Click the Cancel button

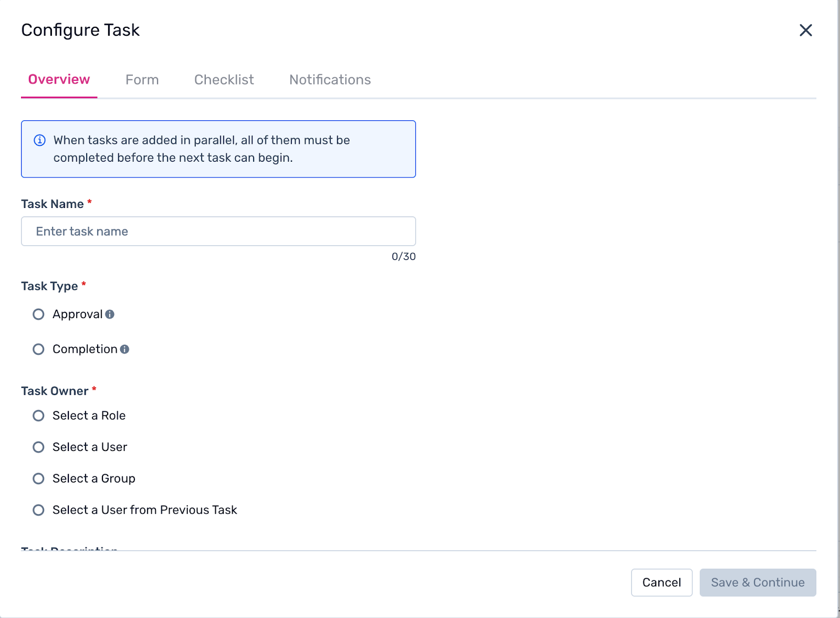click(x=661, y=582)
